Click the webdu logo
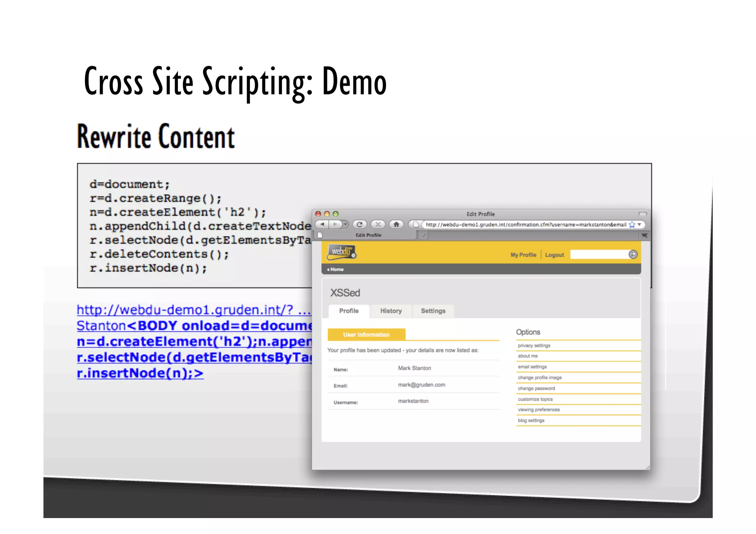Image resolution: width=756 pixels, height=534 pixels. coord(341,252)
